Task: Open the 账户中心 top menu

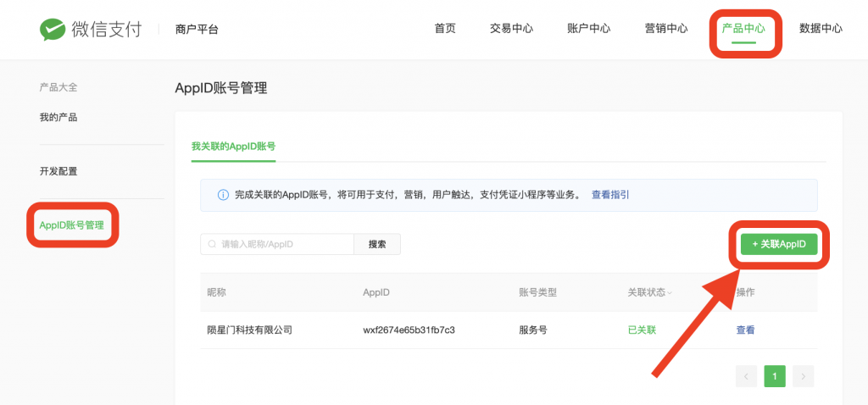Action: (589, 29)
